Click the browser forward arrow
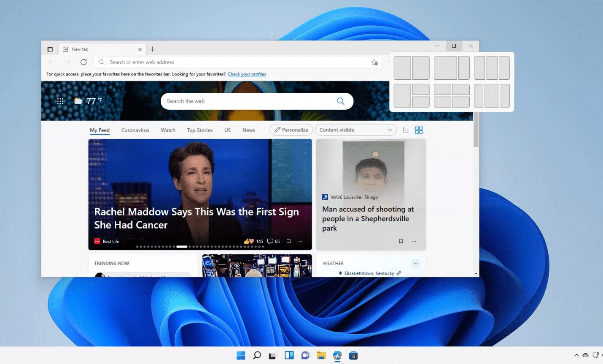 (67, 62)
